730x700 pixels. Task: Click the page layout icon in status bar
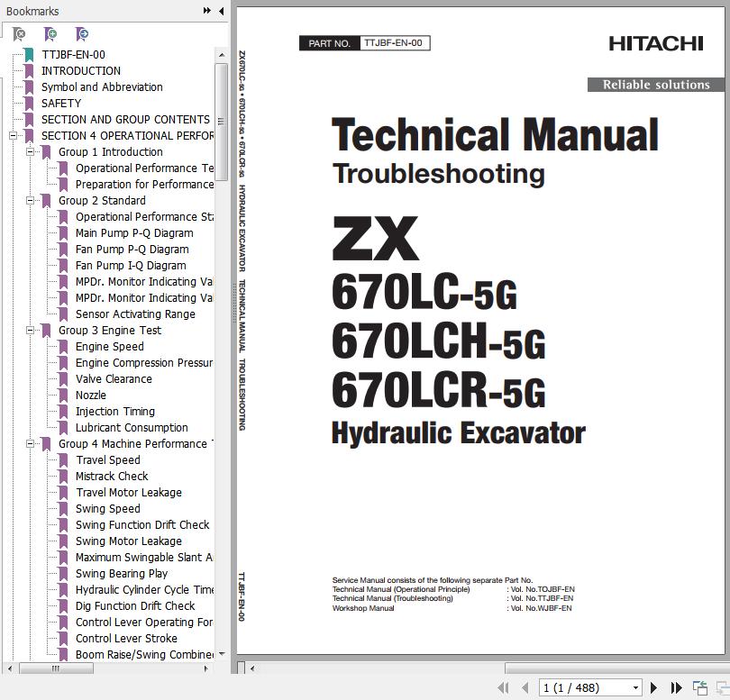pos(699,687)
